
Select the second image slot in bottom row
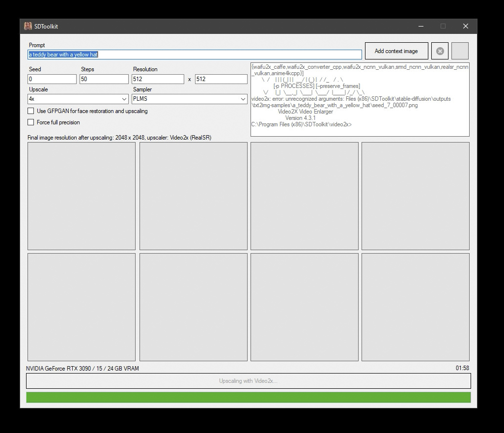click(194, 307)
